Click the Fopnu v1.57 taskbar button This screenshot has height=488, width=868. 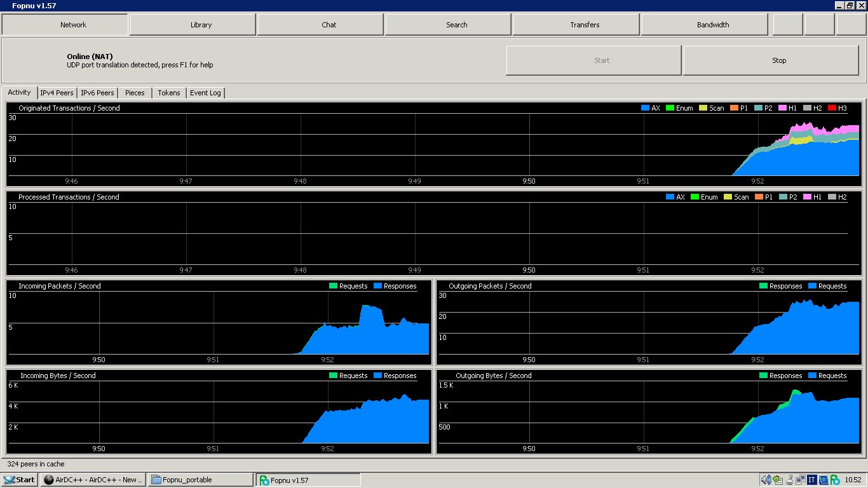point(308,480)
